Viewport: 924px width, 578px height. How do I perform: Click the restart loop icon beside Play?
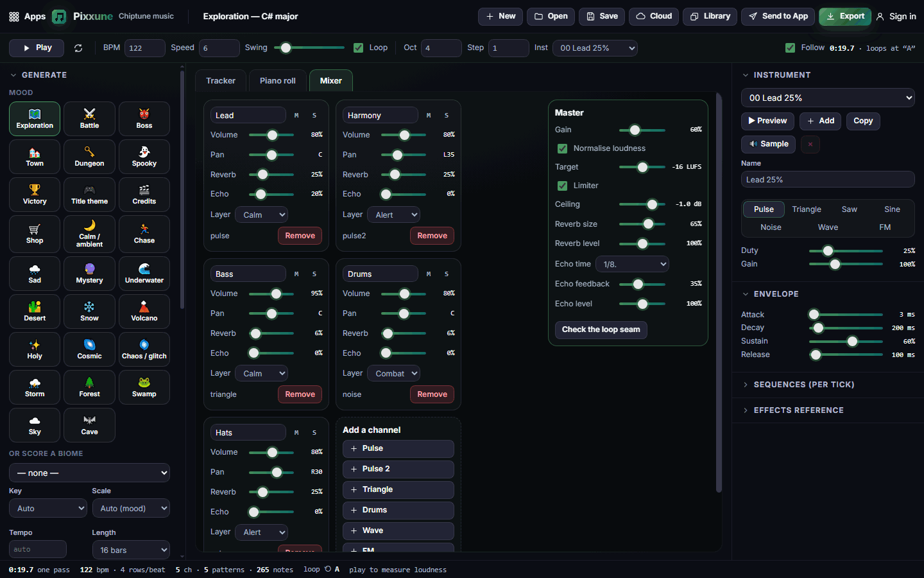78,48
